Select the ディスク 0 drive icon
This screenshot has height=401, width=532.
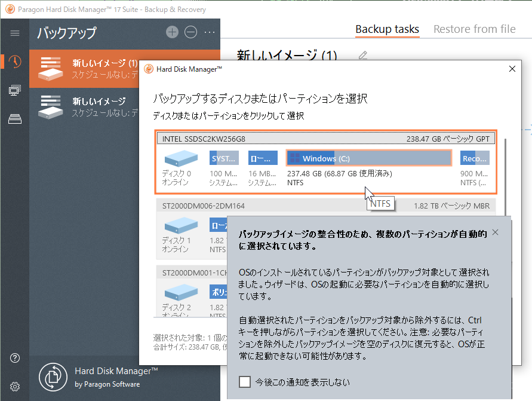pos(180,159)
